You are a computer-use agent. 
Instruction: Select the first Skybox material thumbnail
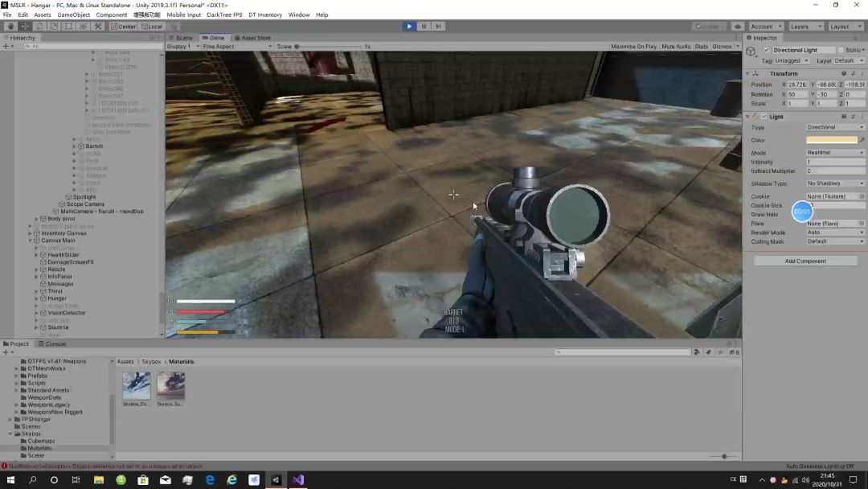(136, 385)
